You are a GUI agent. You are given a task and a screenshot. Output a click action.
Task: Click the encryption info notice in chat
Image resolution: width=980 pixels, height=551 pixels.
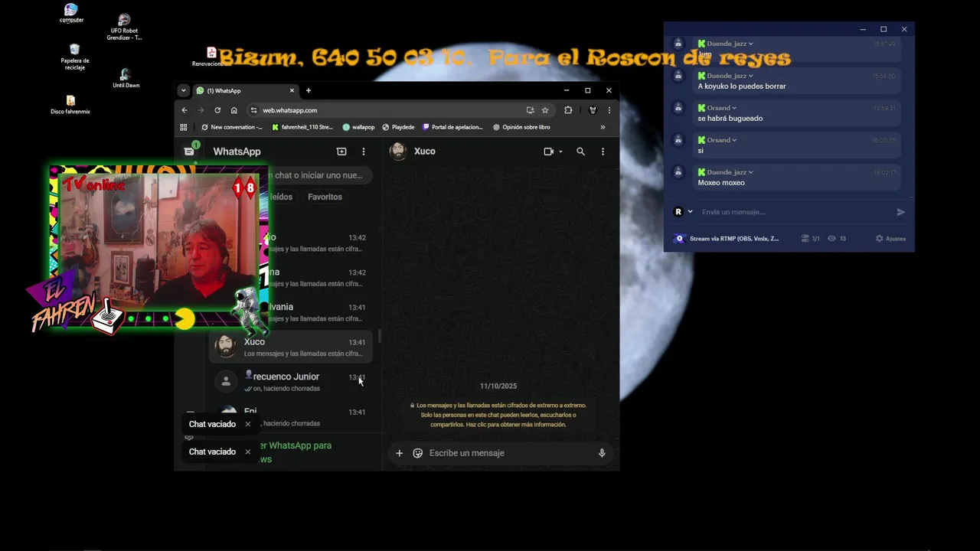pos(498,415)
